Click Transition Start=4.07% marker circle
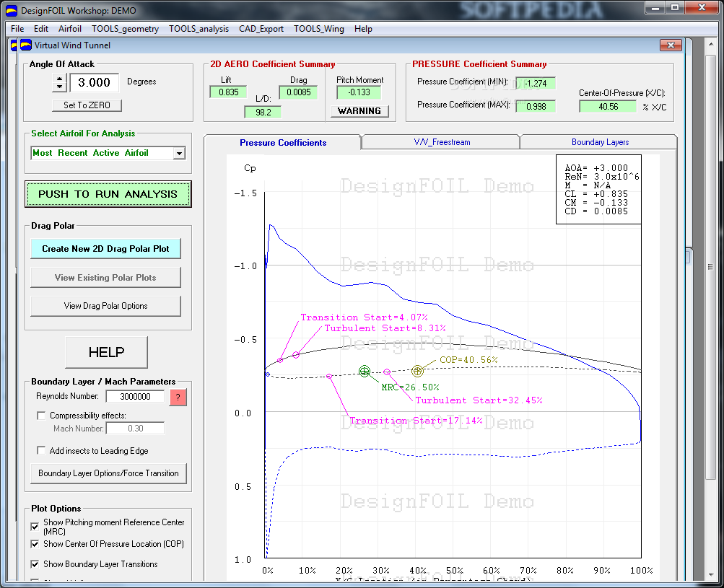This screenshot has width=724, height=588. click(x=280, y=361)
